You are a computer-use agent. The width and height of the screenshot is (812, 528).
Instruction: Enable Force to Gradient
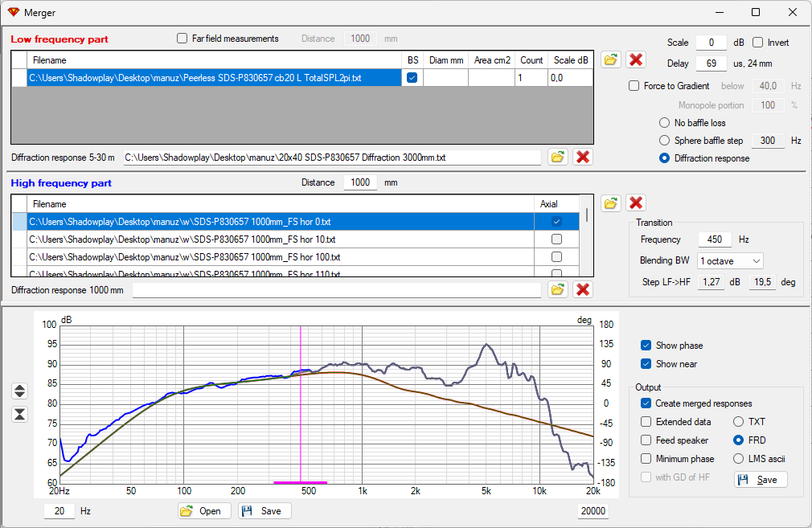click(634, 86)
